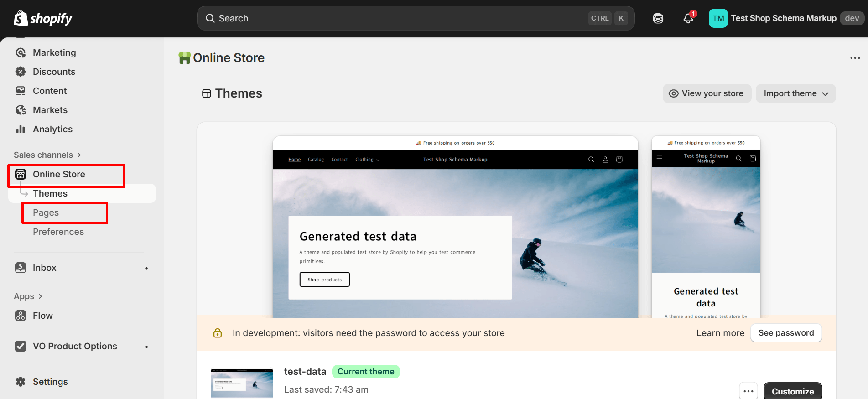Expand the Apps section
Screen dimensions: 868x399
[28, 296]
